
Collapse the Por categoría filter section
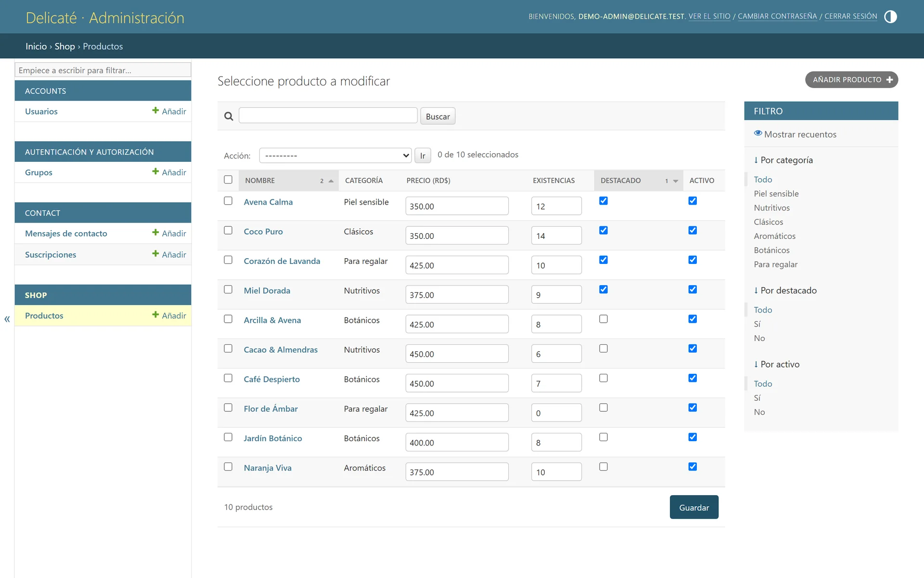pos(783,160)
